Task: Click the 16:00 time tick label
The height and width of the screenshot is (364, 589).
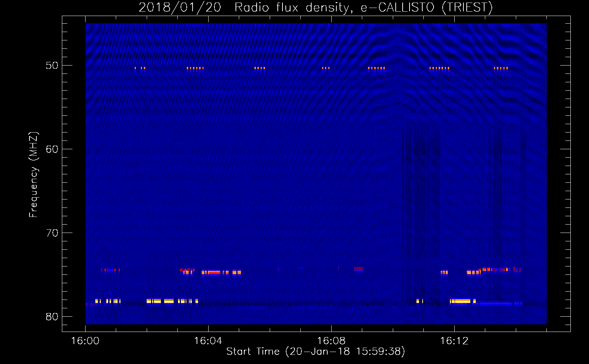Action: [85, 341]
